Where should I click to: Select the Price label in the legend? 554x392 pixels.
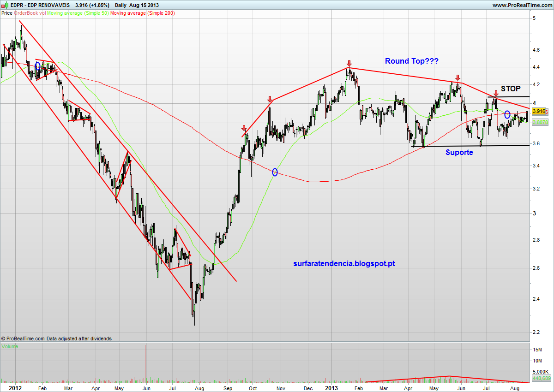click(x=7, y=13)
